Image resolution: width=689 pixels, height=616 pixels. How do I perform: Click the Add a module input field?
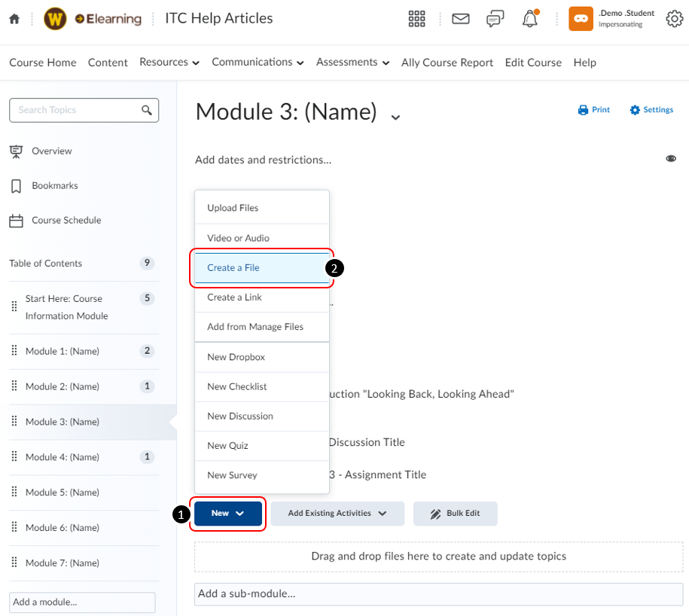(81, 602)
